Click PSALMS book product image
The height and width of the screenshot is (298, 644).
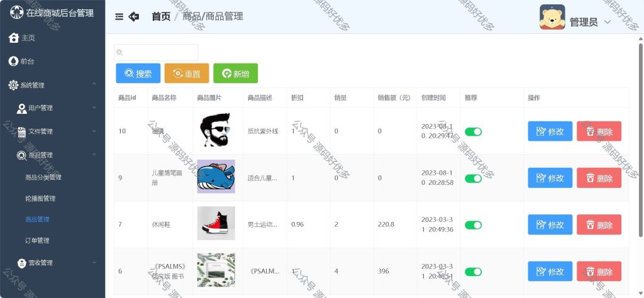pos(216,270)
